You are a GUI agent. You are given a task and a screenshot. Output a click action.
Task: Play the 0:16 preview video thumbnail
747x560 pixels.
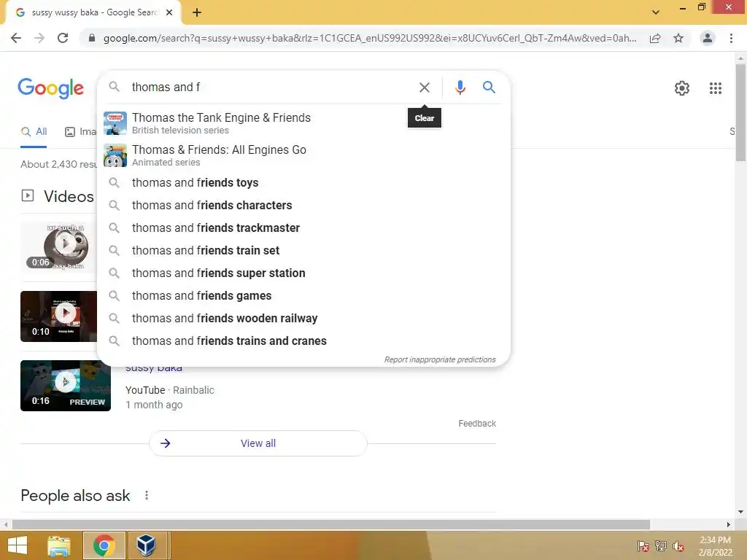66,386
